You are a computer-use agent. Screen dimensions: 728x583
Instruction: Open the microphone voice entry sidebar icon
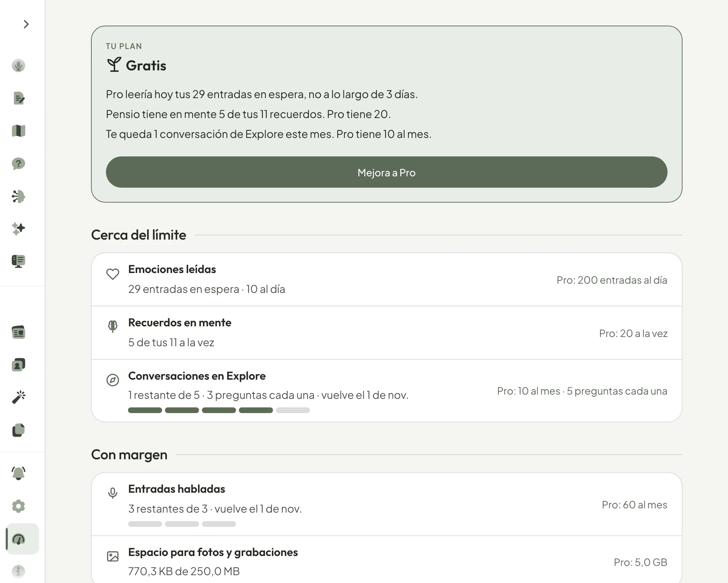point(18,66)
